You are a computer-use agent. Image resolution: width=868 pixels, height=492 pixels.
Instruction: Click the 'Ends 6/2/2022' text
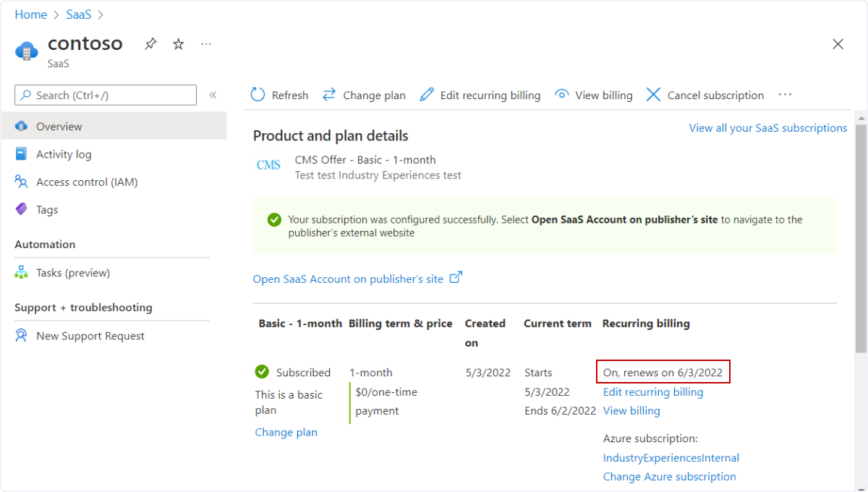coord(561,411)
